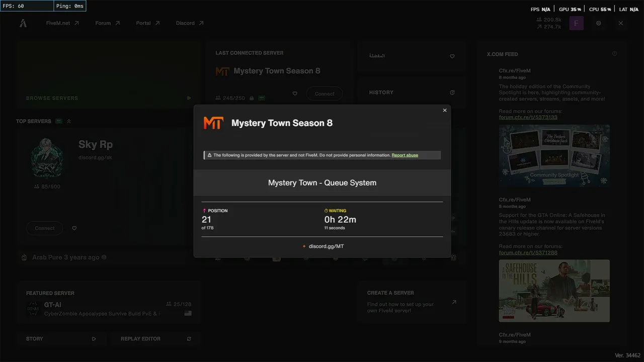Open the Sky Rp server avatar
The width and height of the screenshot is (644, 362).
pos(47,158)
